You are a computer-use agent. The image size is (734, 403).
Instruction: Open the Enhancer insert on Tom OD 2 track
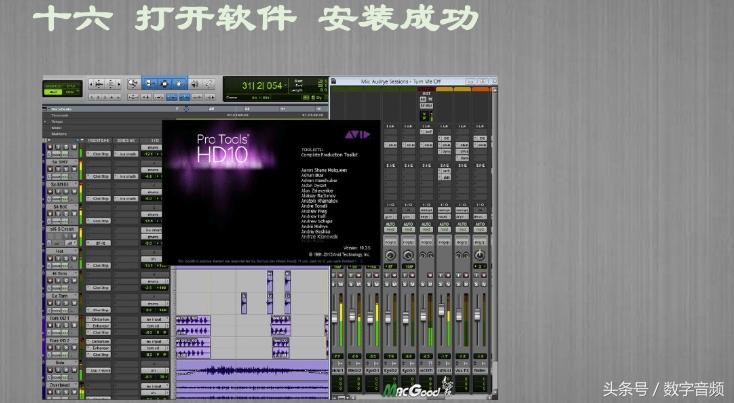tap(98, 348)
